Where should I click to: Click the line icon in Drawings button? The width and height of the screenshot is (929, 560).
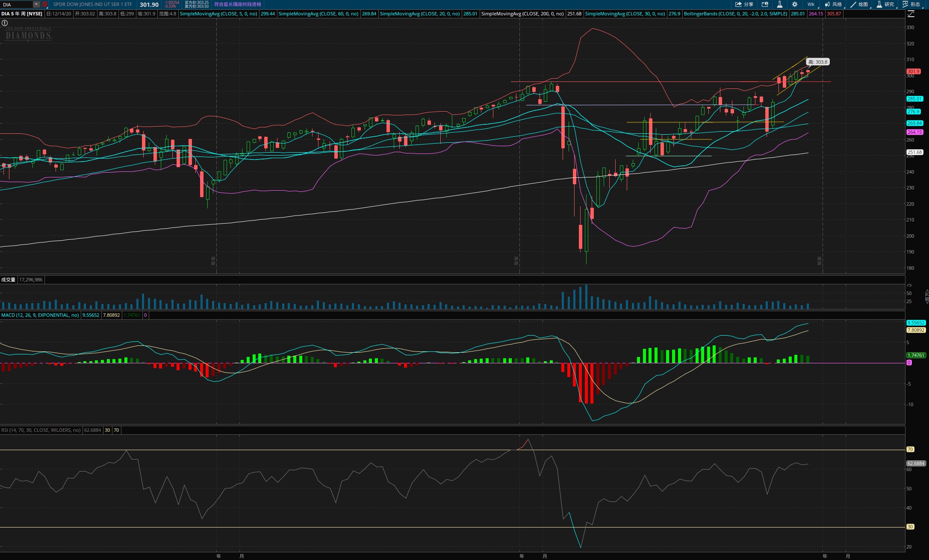tap(853, 4)
